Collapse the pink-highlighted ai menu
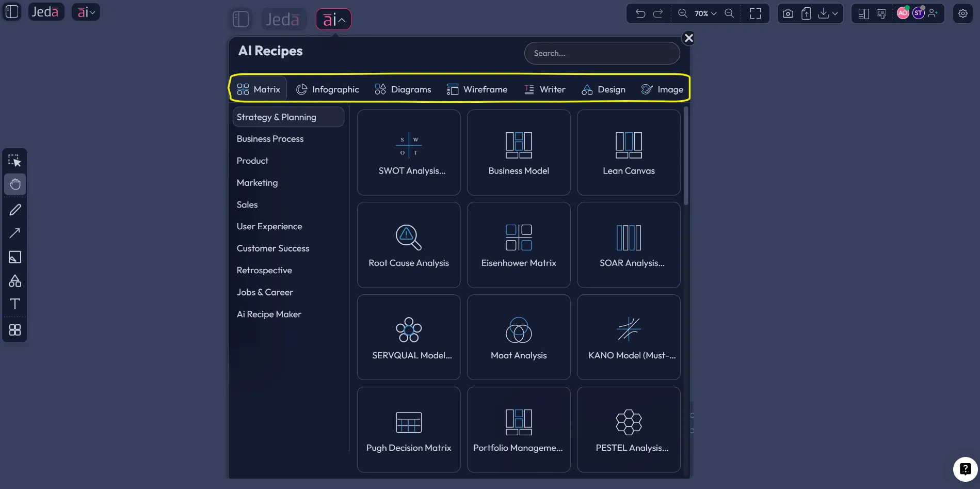The width and height of the screenshot is (980, 489). pyautogui.click(x=333, y=20)
